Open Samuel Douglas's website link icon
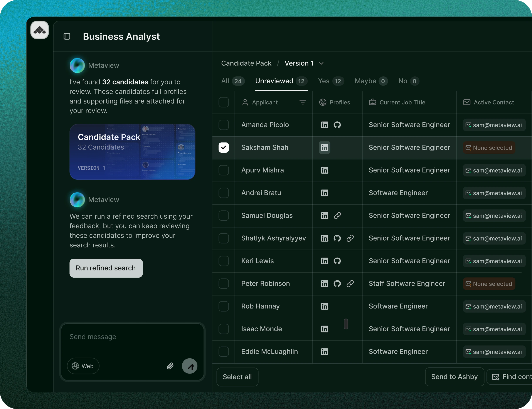532x409 pixels. [x=337, y=215]
